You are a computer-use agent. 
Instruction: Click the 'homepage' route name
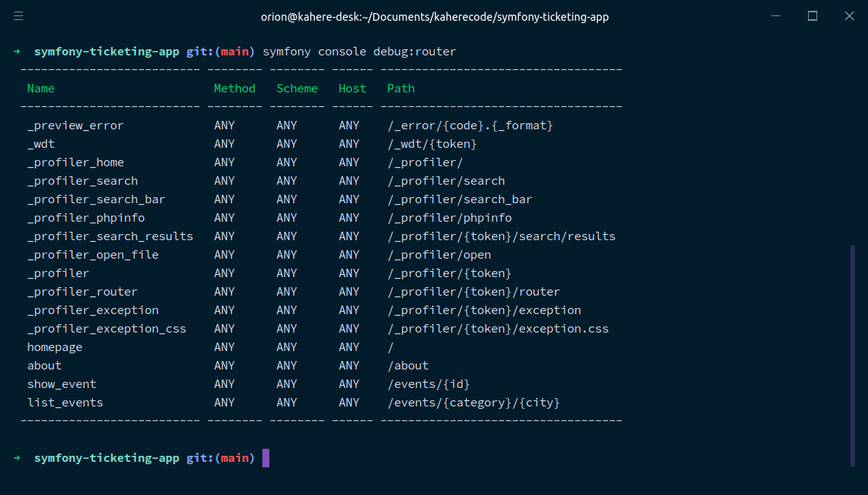tap(55, 347)
